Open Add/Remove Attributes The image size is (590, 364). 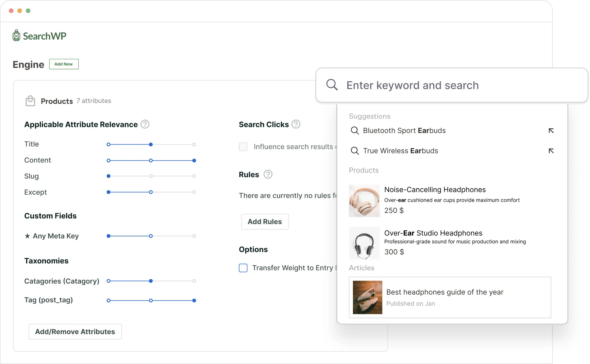(75, 332)
